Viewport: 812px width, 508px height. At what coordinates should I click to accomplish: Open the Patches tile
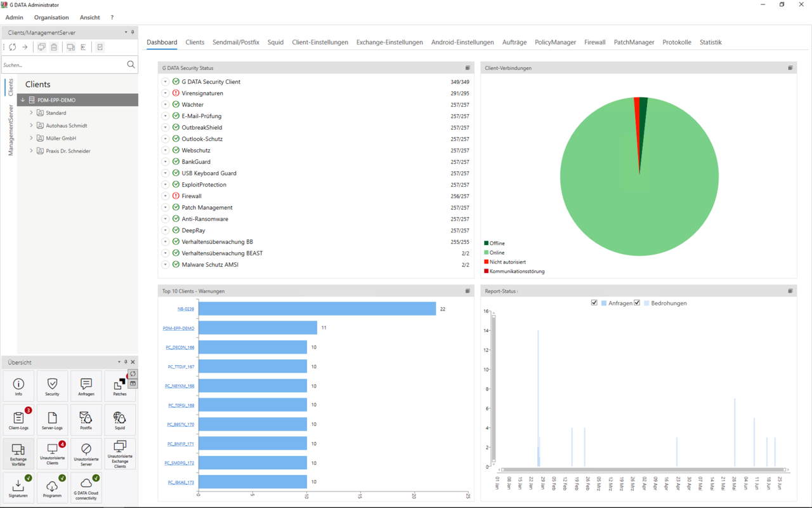[x=120, y=386]
